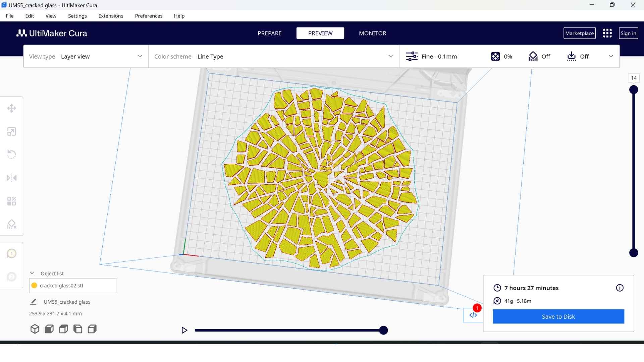Open the Help menu

click(179, 16)
